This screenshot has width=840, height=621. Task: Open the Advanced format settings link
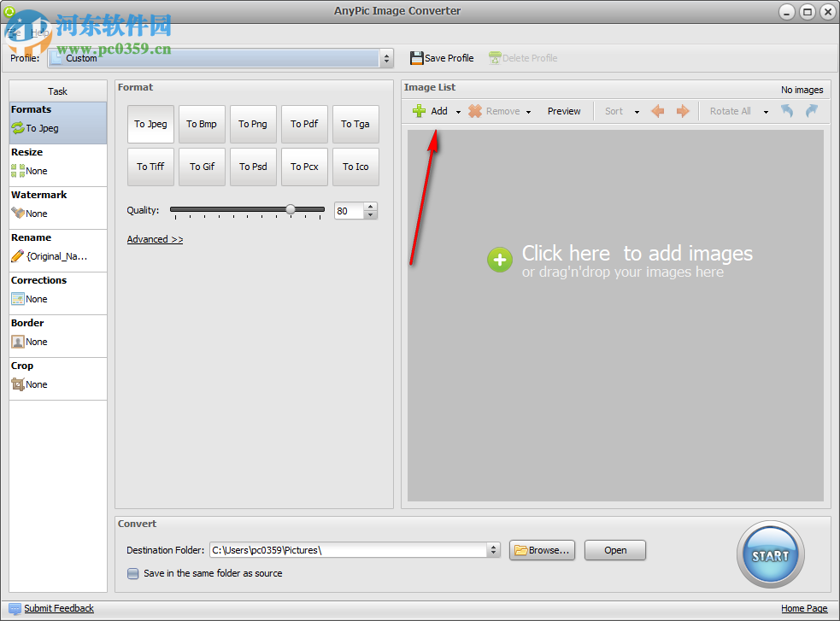155,239
